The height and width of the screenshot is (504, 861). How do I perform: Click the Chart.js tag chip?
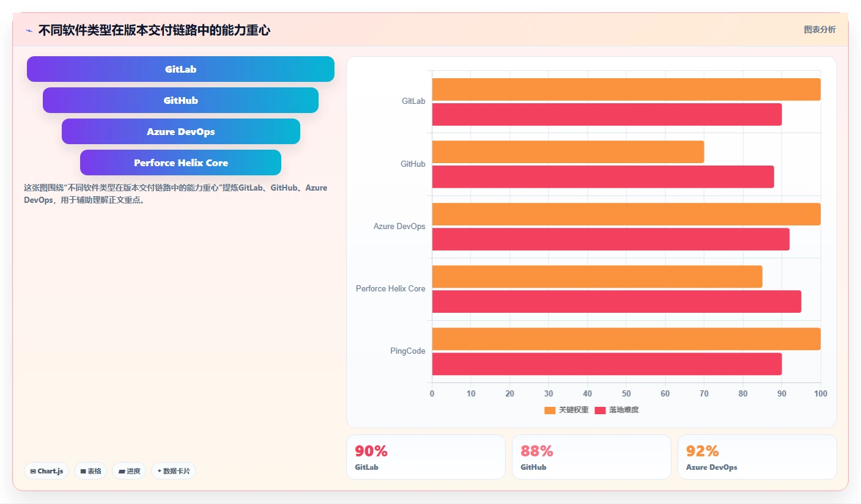click(46, 471)
